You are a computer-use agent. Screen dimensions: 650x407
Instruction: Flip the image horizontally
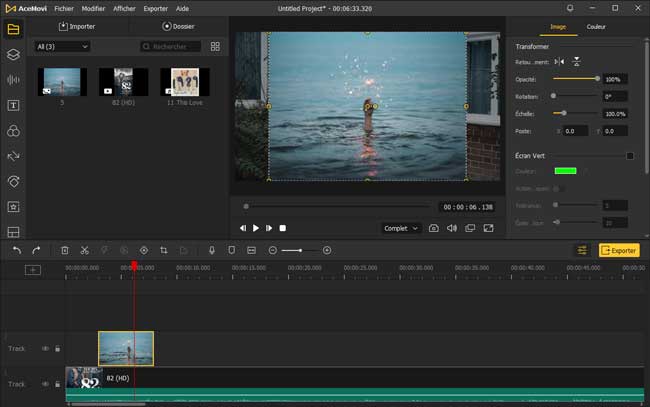559,62
